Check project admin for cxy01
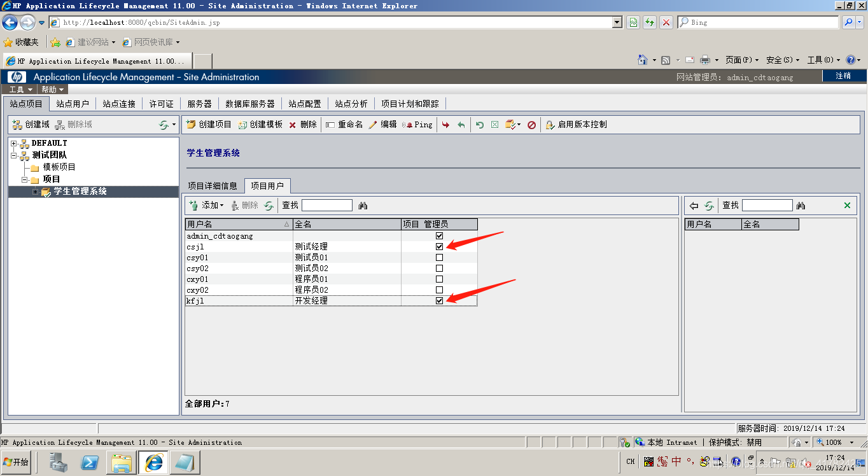Screen dimensions: 868x476 (x=439, y=279)
